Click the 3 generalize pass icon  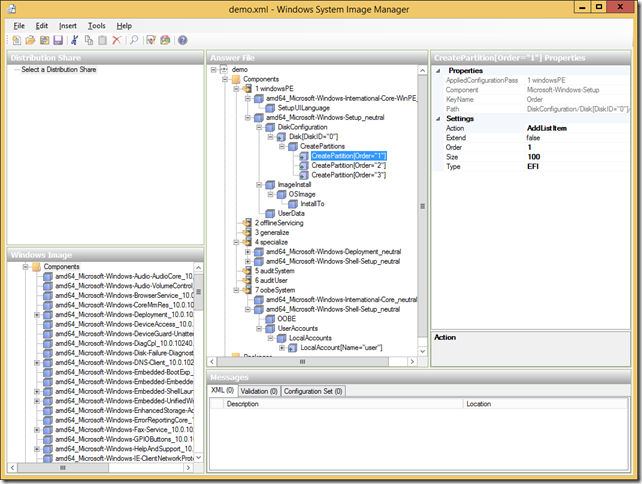click(247, 232)
